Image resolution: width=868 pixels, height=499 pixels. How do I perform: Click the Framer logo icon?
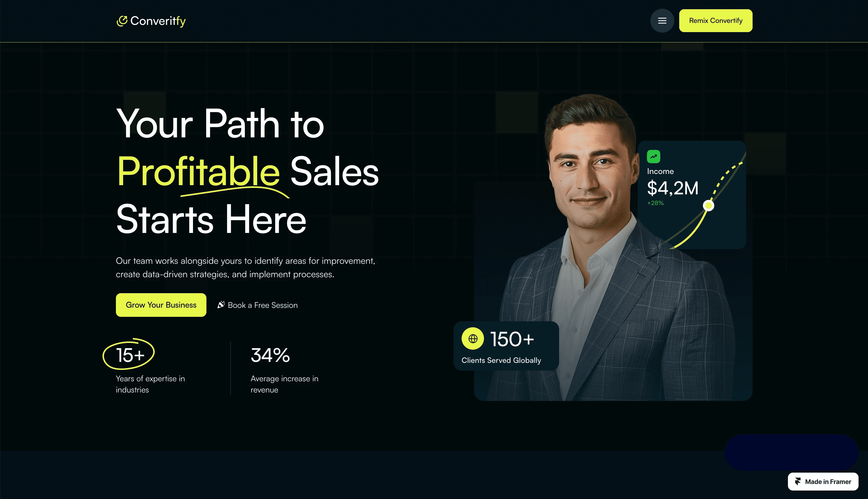(798, 482)
